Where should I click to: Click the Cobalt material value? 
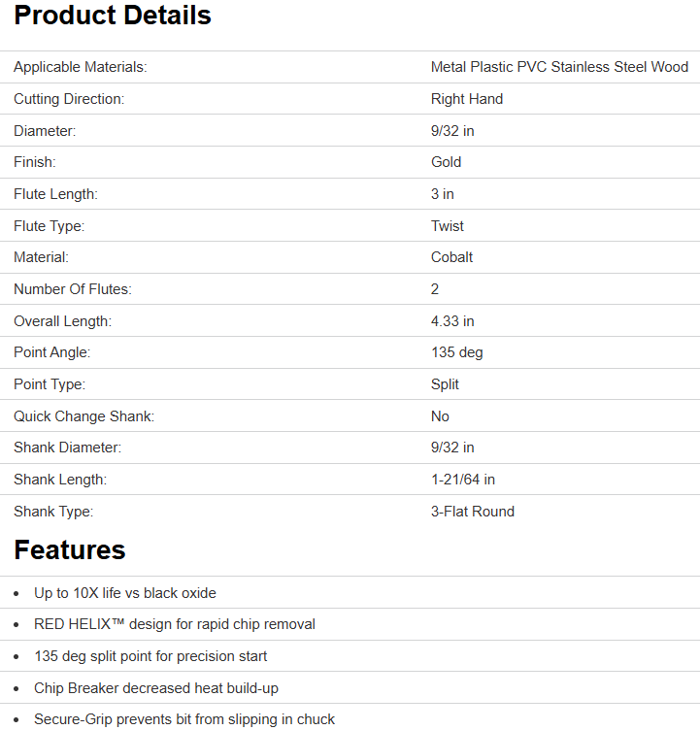click(452, 257)
